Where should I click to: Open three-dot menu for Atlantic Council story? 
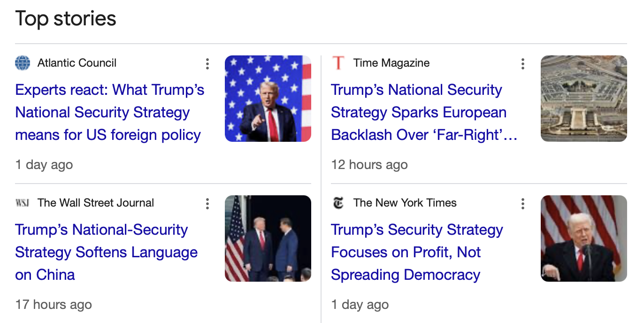coord(207,64)
